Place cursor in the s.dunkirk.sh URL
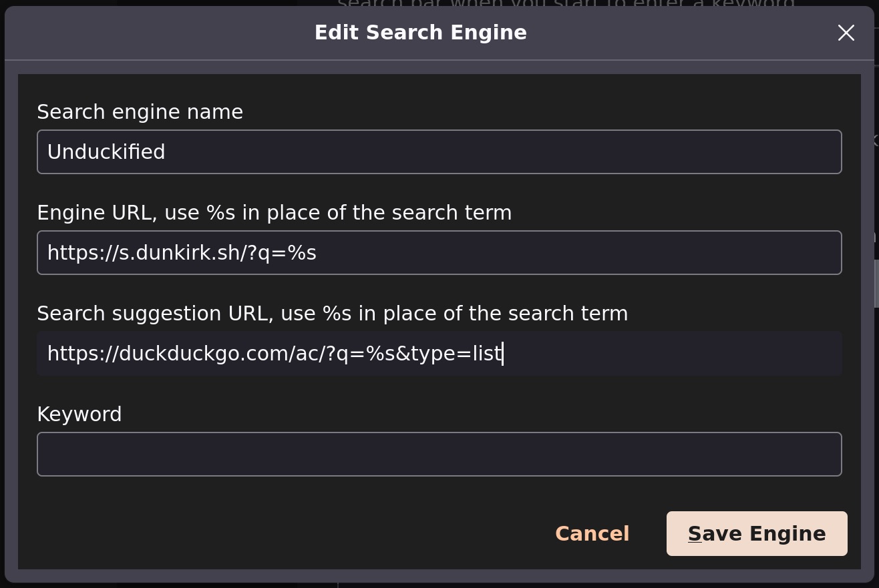The height and width of the screenshot is (588, 879). tap(181, 252)
